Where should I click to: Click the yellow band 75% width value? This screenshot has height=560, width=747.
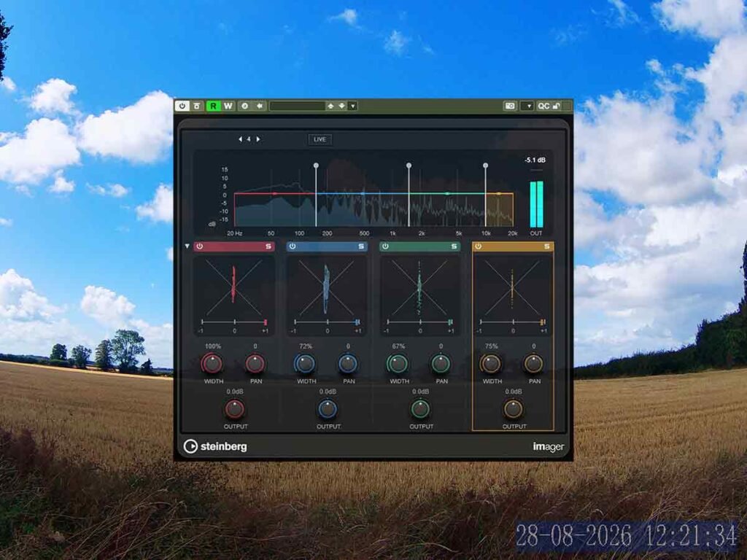coord(491,346)
